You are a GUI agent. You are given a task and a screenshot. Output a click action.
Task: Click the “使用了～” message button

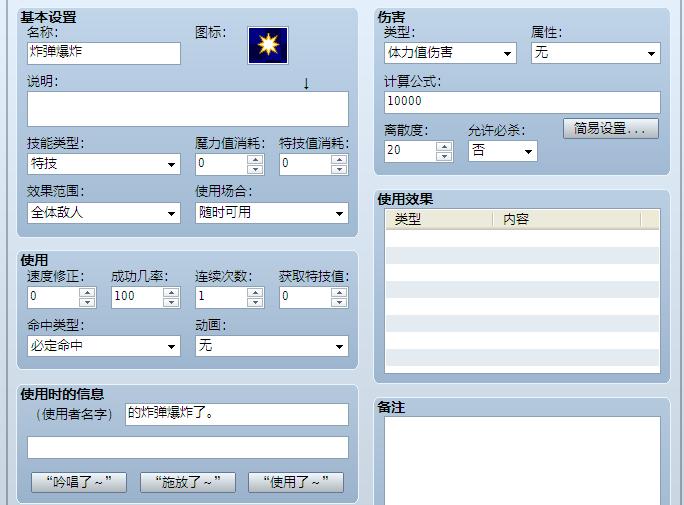[296, 482]
